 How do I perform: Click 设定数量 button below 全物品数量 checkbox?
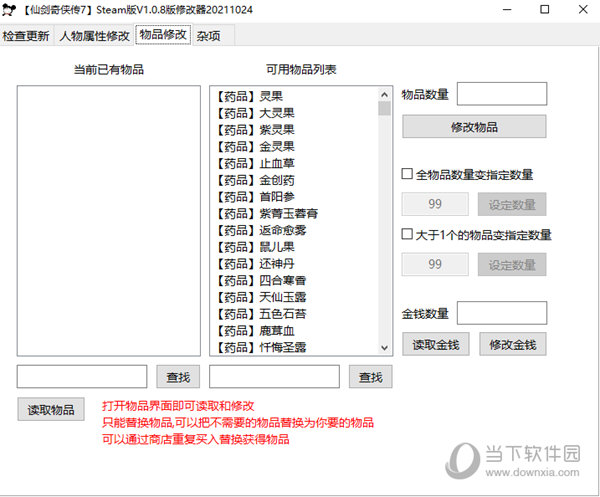pos(512,204)
